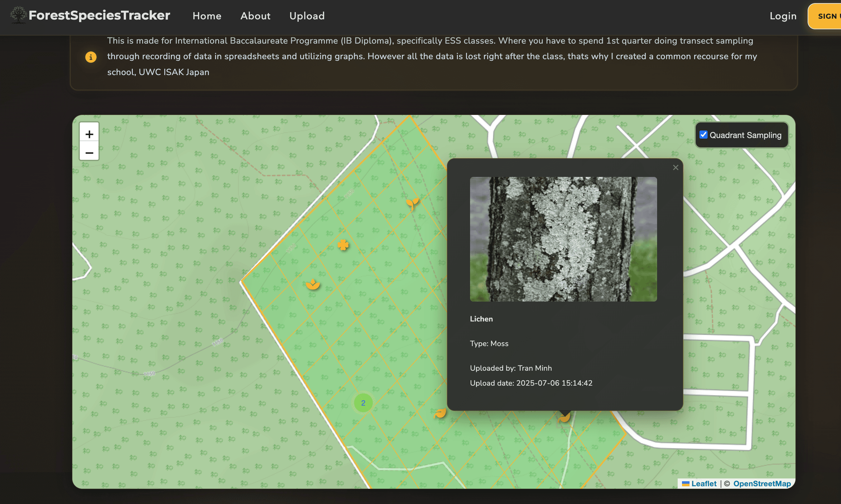
Task: Click the info icon beside the description text
Action: tap(90, 57)
